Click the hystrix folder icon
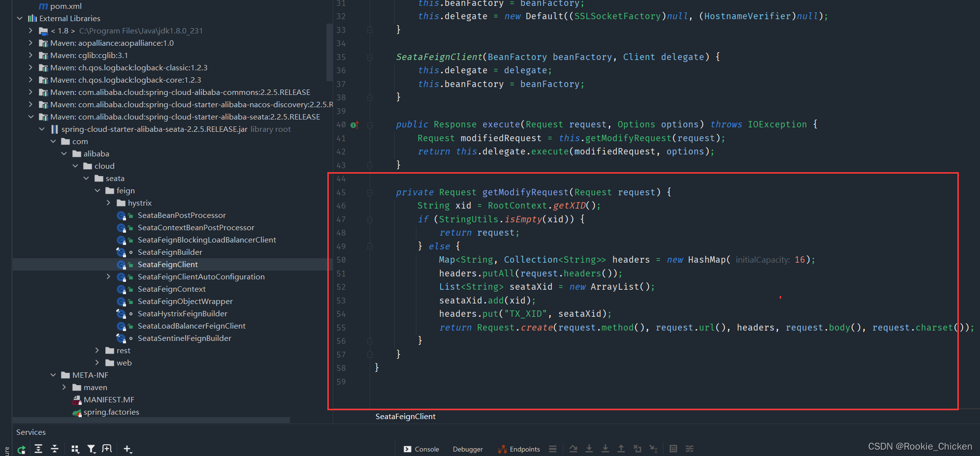Screen dimensions: 980x456 [x=121, y=203]
